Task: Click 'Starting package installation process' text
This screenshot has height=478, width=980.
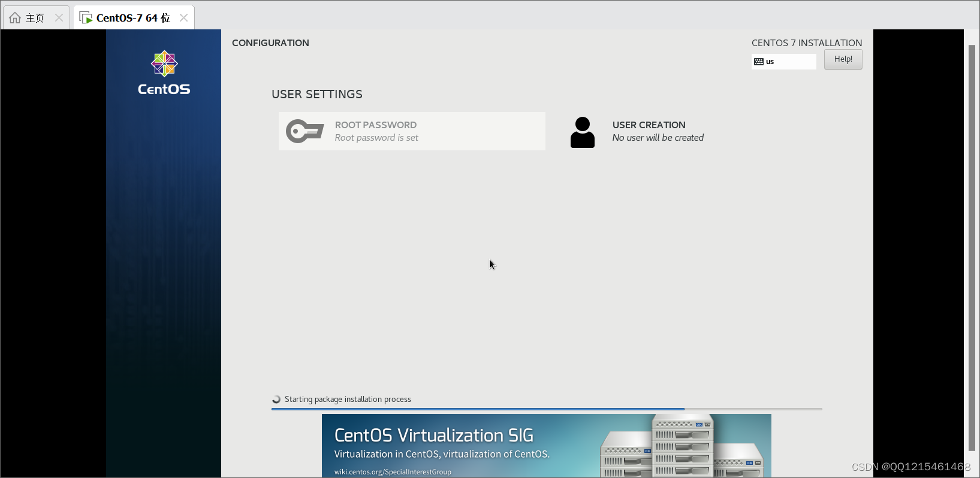Action: pos(348,400)
